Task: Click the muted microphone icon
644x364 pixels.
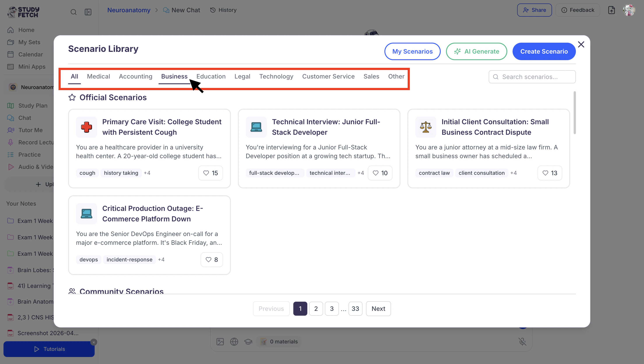Action: point(522,341)
